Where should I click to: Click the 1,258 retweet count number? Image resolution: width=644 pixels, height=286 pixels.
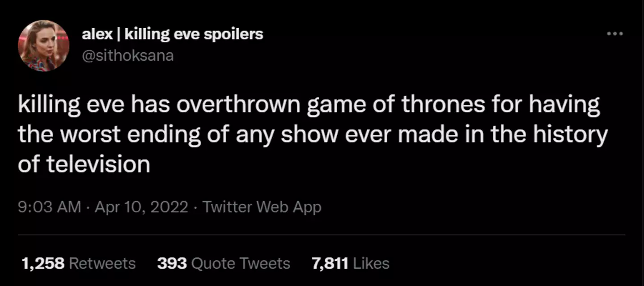tap(43, 263)
